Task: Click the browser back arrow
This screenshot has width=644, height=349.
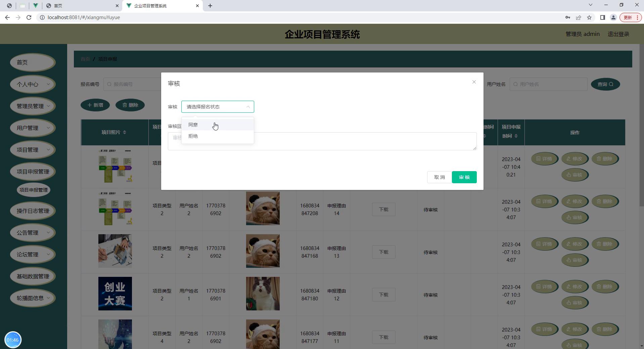Action: coord(7,17)
